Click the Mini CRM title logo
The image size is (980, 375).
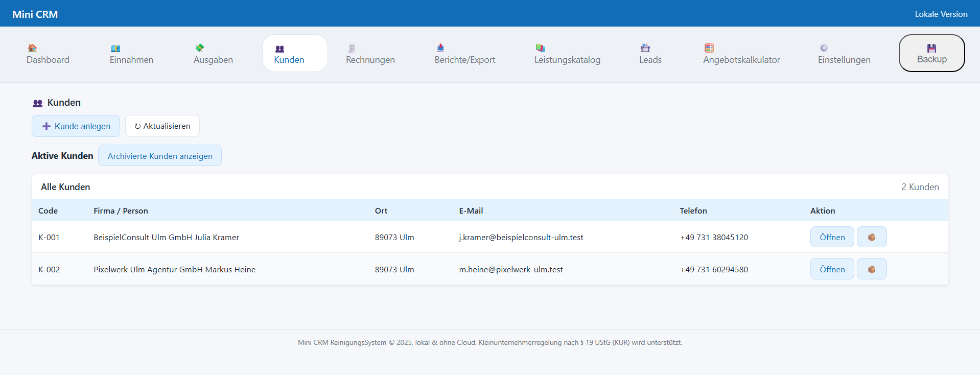coord(35,14)
